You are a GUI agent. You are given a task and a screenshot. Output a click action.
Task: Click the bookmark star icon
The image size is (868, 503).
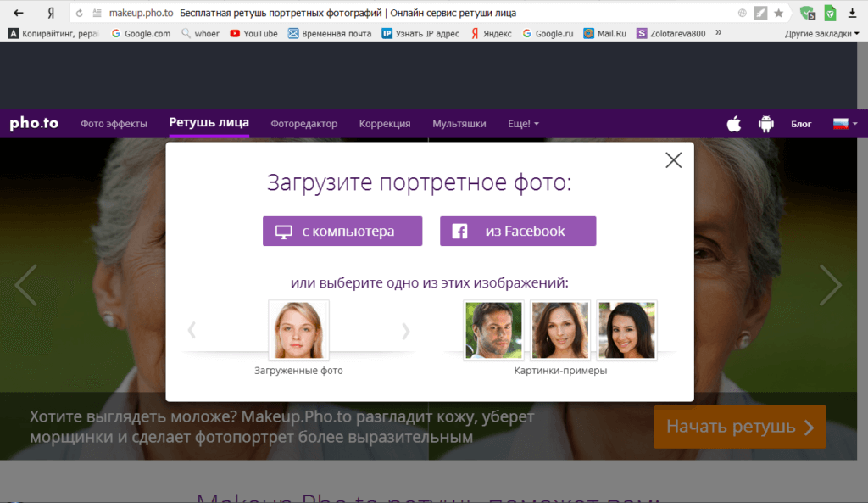click(x=778, y=14)
